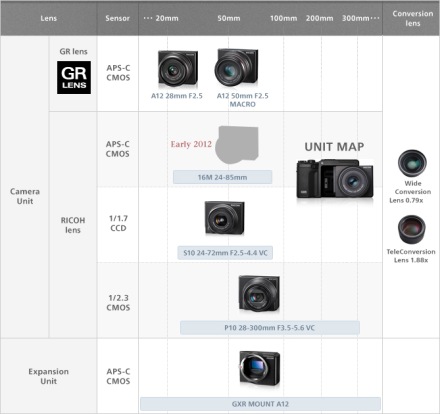This screenshot has height=414, width=440.
Task: Open the P10 28-300mm F3.5-5.6 VC label
Action: click(x=270, y=328)
